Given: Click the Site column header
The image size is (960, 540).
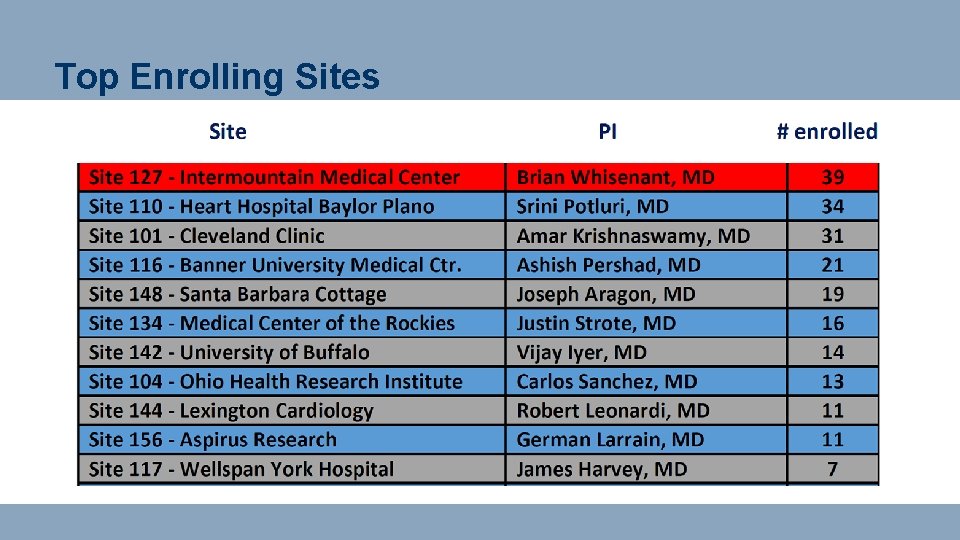Looking at the screenshot, I should (x=228, y=131).
